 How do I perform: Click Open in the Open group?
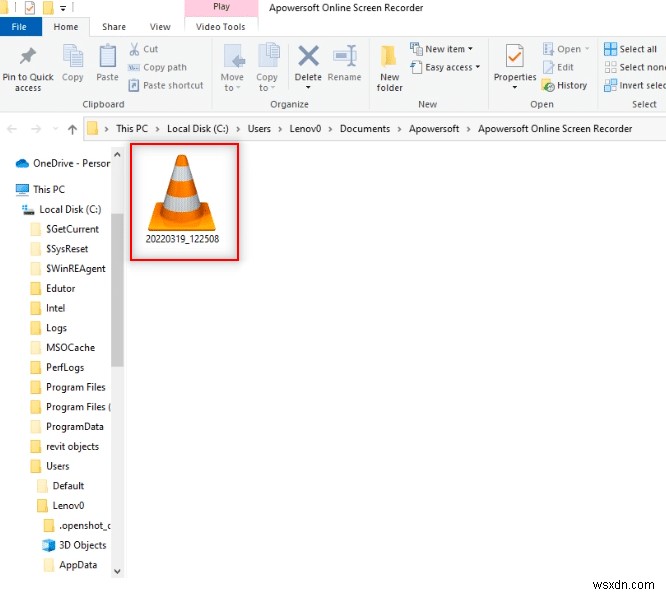[x=565, y=49]
